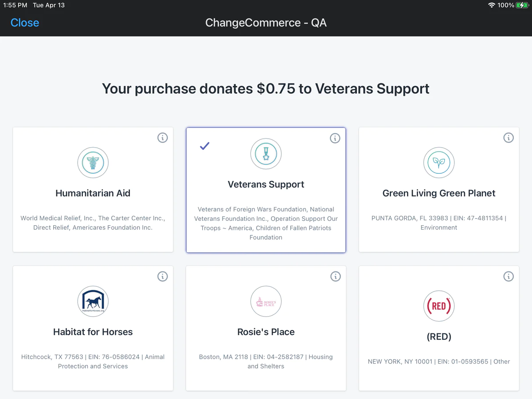Tap the (RED) circular logo
This screenshot has height=399, width=532.
click(x=439, y=306)
